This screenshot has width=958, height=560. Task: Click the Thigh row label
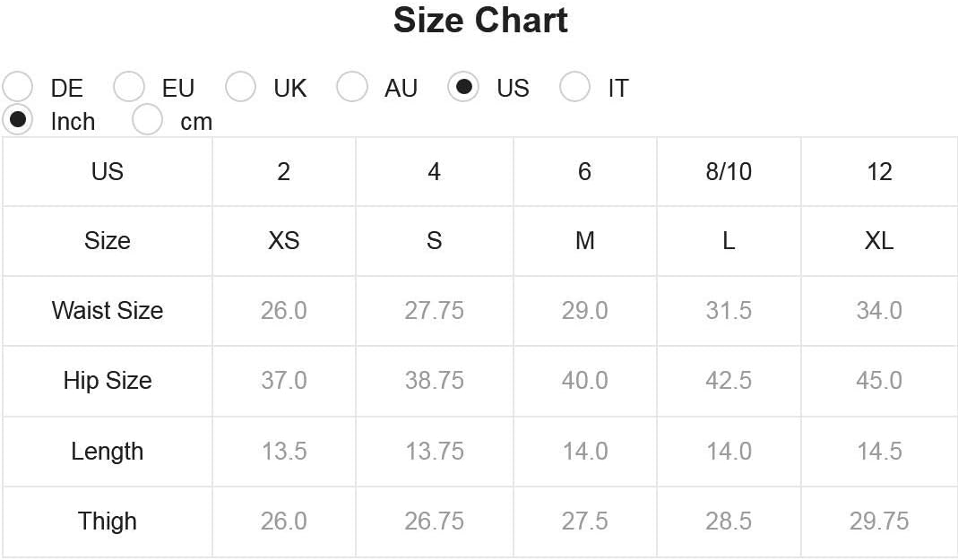pos(108,521)
